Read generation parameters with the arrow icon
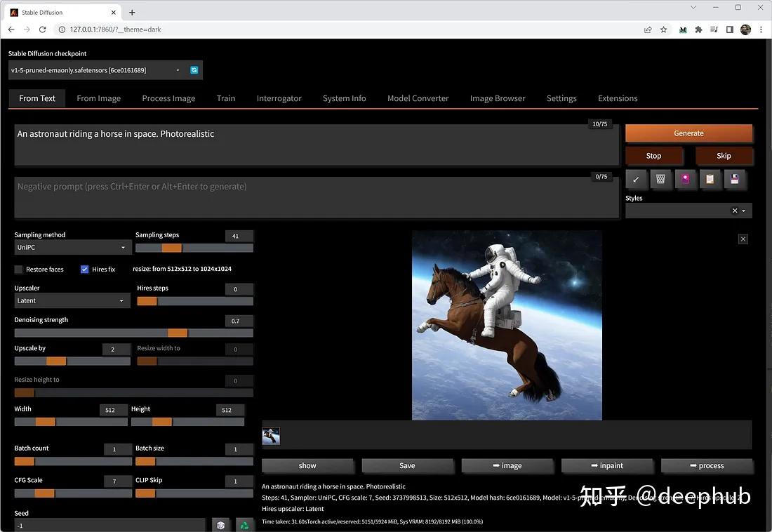The width and height of the screenshot is (772, 532). pyautogui.click(x=636, y=179)
